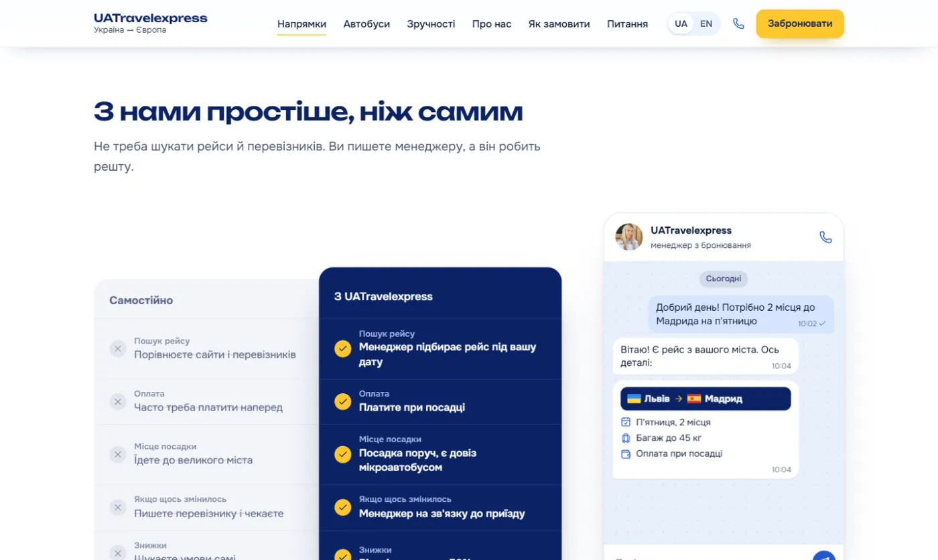Click the wallet icon beside 'Оплата при посадці'

(x=626, y=453)
